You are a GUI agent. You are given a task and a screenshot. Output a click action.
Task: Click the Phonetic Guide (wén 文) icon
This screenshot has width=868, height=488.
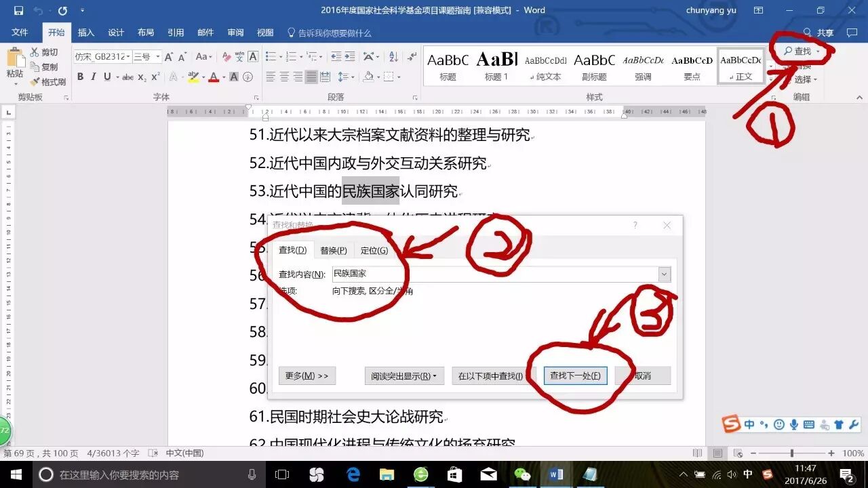click(x=239, y=57)
